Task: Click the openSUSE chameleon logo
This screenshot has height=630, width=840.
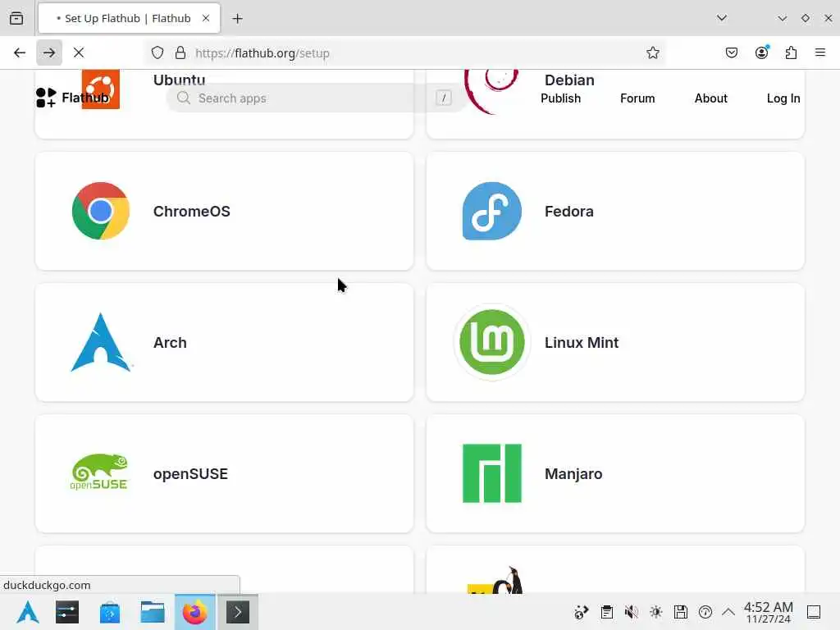Action: tap(99, 472)
